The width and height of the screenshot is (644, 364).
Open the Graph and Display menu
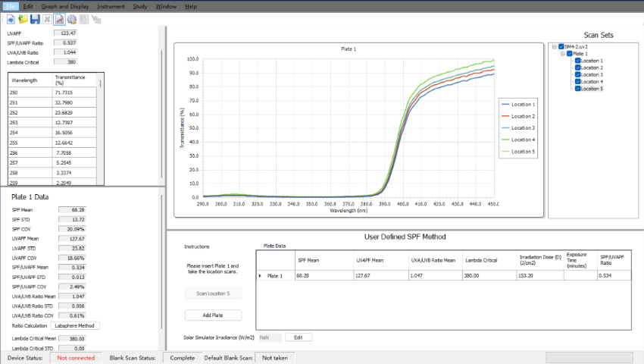(x=65, y=6)
